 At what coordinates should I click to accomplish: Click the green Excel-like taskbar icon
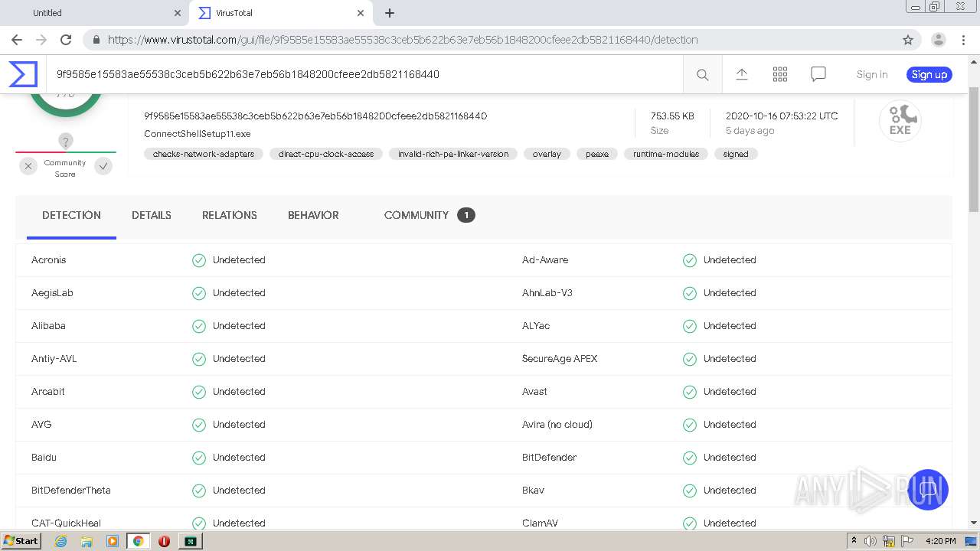[x=190, y=541]
